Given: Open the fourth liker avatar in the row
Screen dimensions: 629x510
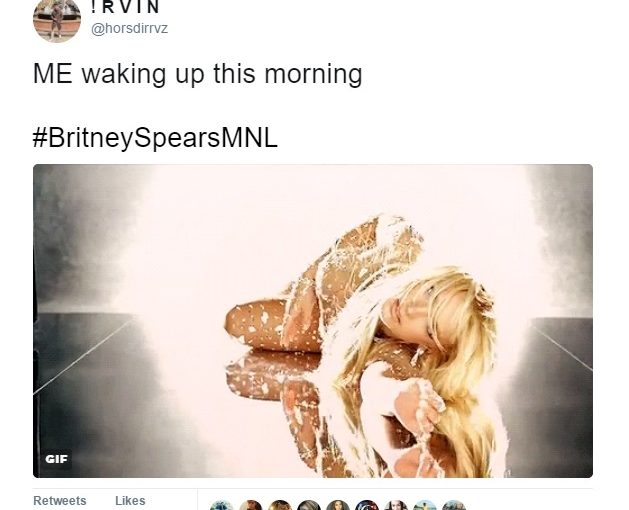Looking at the screenshot, I should tap(309, 505).
